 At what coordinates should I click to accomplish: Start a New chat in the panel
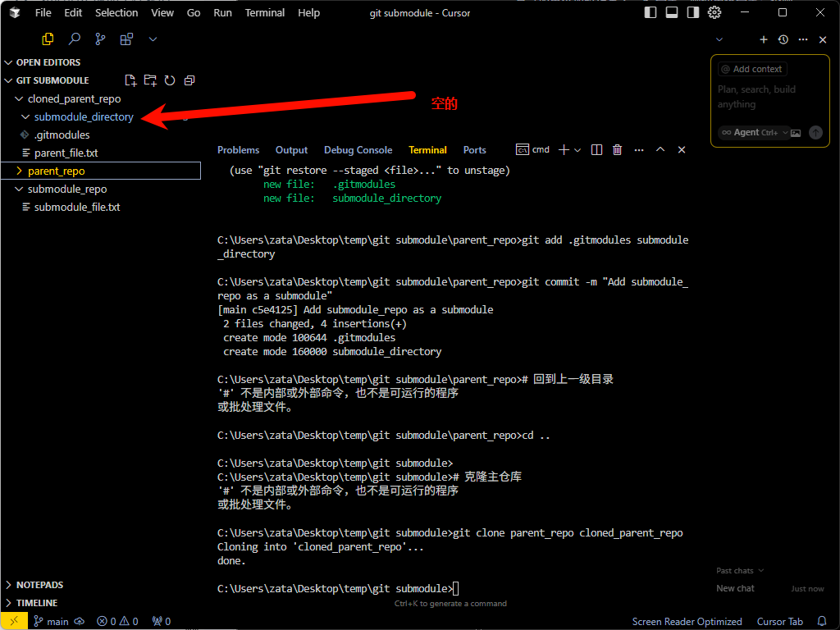pos(734,588)
